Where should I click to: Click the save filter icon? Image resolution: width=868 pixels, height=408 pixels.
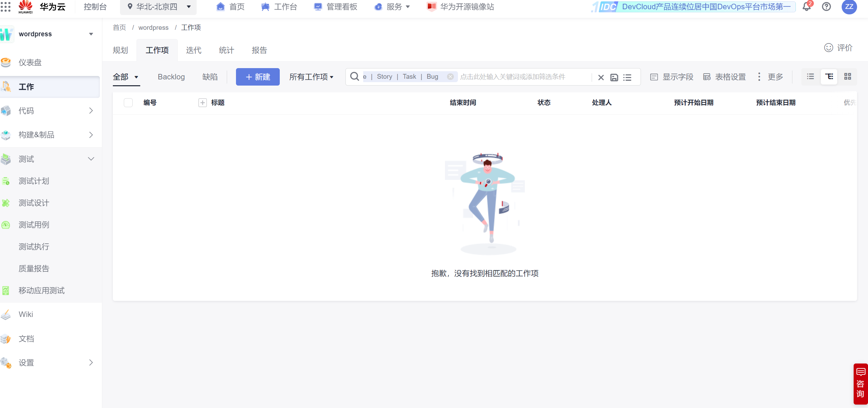[x=614, y=77]
